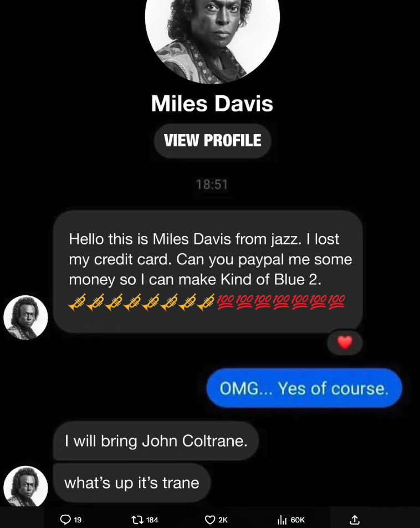The height and width of the screenshot is (528, 420).
Task: Click the 184 reposts count
Action: 152,520
